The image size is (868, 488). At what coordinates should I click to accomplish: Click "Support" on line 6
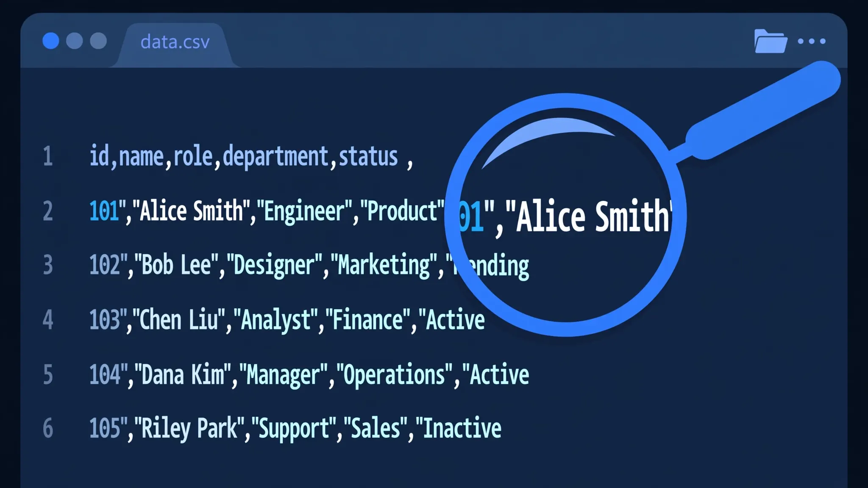point(294,429)
